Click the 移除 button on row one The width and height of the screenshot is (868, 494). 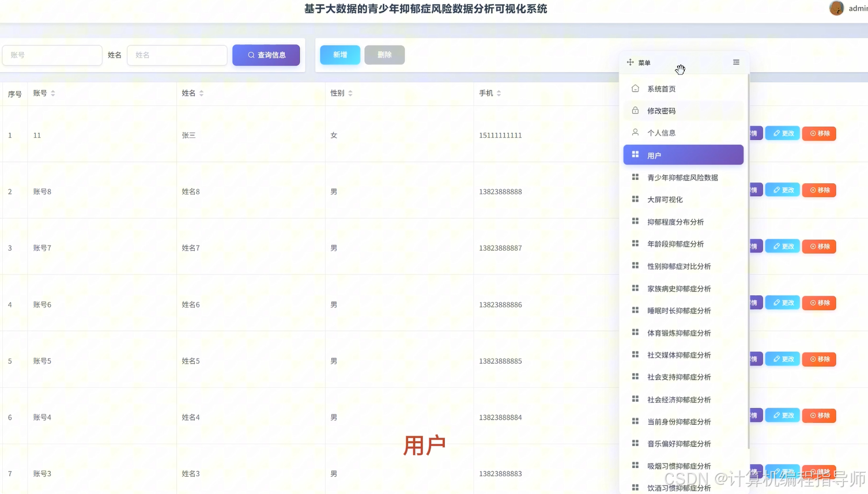coord(818,133)
